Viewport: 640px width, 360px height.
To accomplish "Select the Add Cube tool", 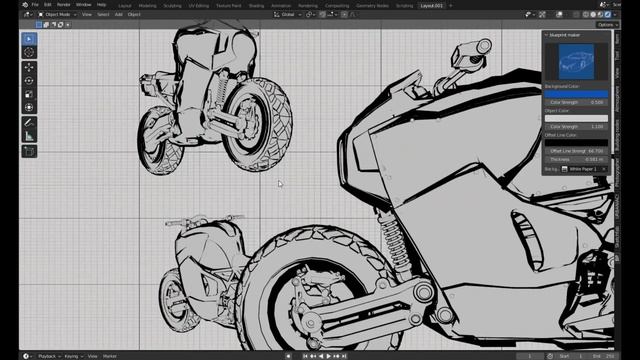I will pos(29,151).
